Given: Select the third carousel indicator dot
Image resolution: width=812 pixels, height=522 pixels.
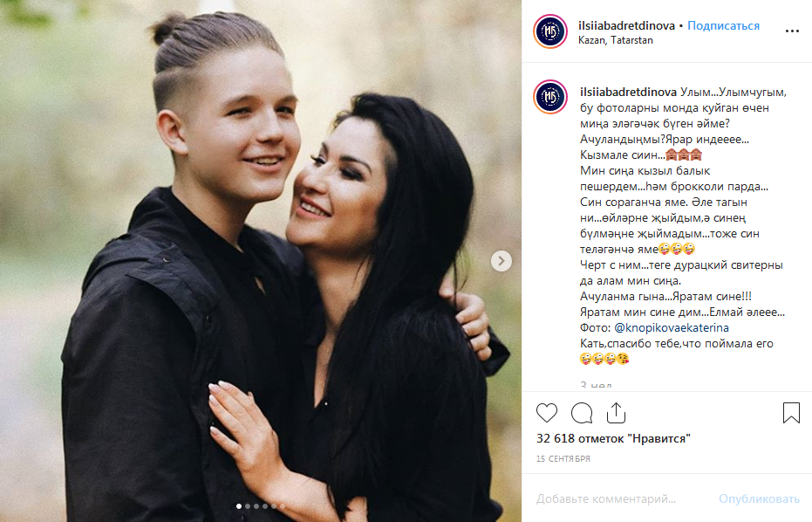Looking at the screenshot, I should (x=256, y=506).
